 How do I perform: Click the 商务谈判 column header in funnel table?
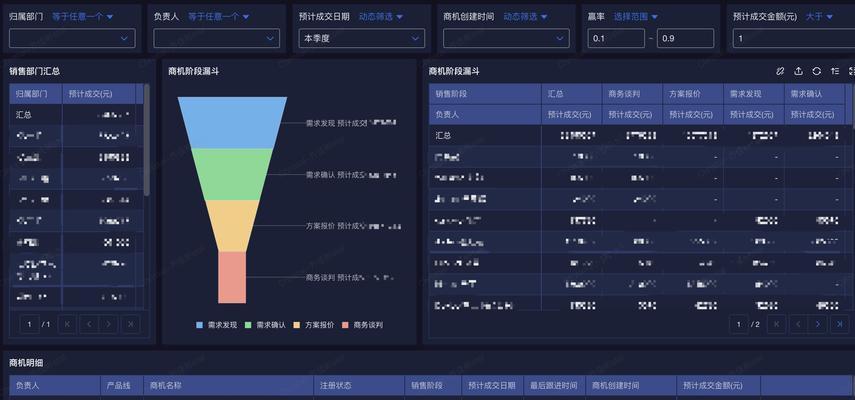coord(632,94)
